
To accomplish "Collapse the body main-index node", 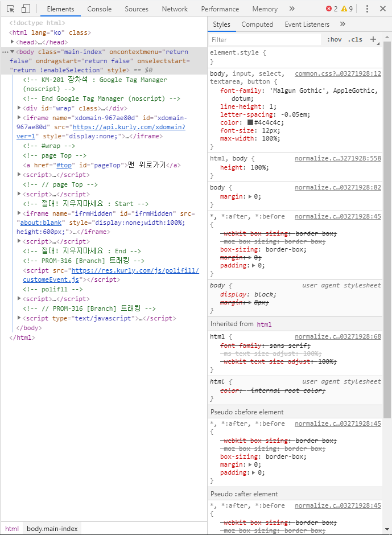I will [x=13, y=52].
